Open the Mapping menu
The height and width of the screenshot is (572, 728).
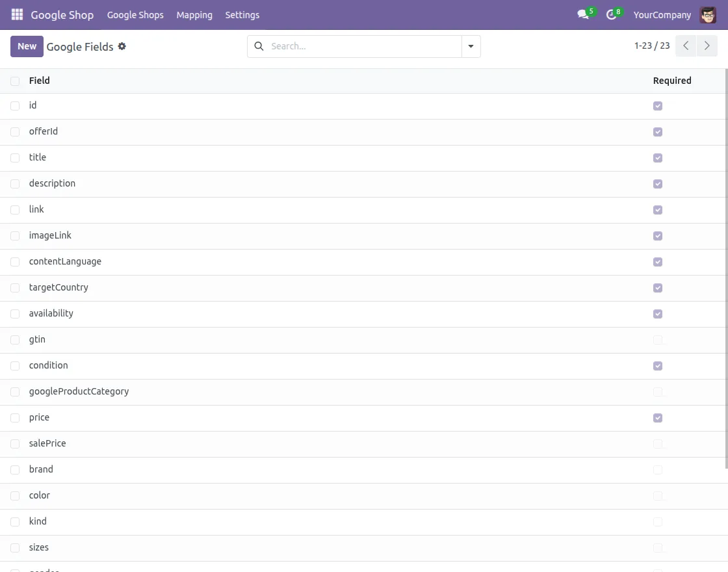pyautogui.click(x=194, y=14)
